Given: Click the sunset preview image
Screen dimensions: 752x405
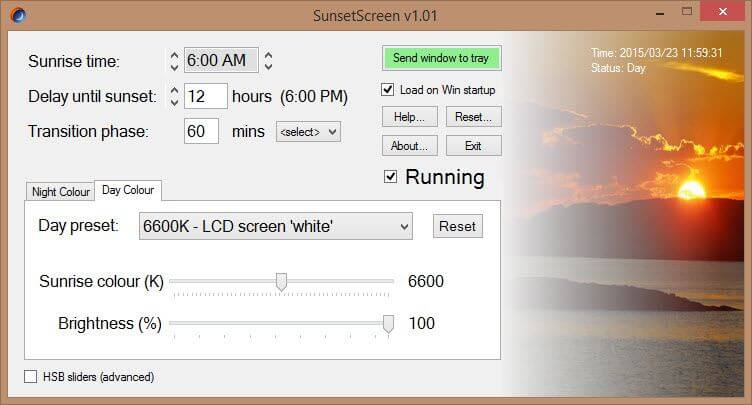Looking at the screenshot, I should pyautogui.click(x=623, y=214).
